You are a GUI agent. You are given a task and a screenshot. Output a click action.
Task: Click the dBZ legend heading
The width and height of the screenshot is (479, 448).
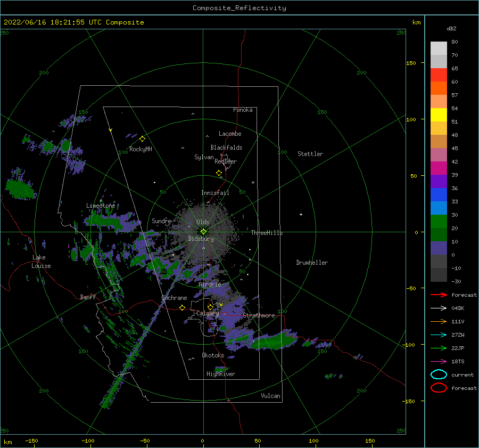[x=451, y=28]
